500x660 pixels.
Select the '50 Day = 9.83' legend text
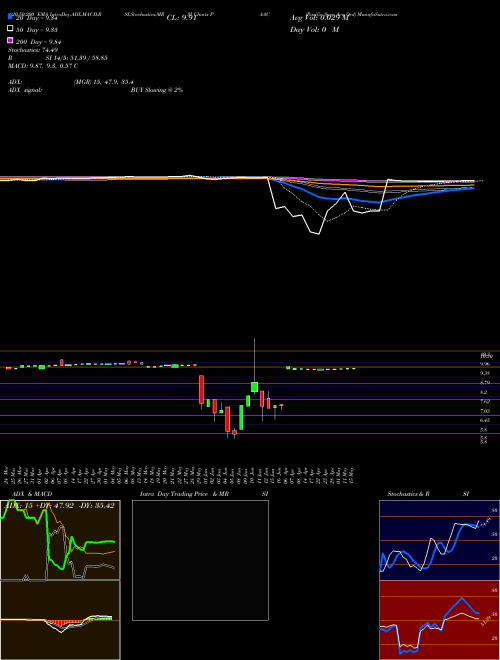pos(37,30)
